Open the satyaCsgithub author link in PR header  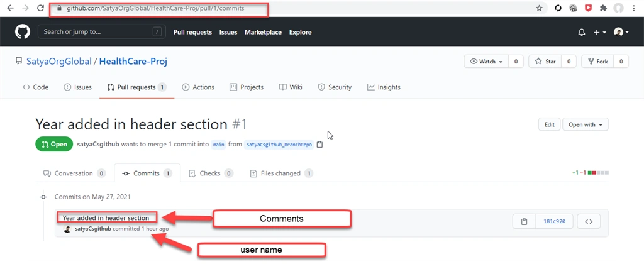pos(97,145)
